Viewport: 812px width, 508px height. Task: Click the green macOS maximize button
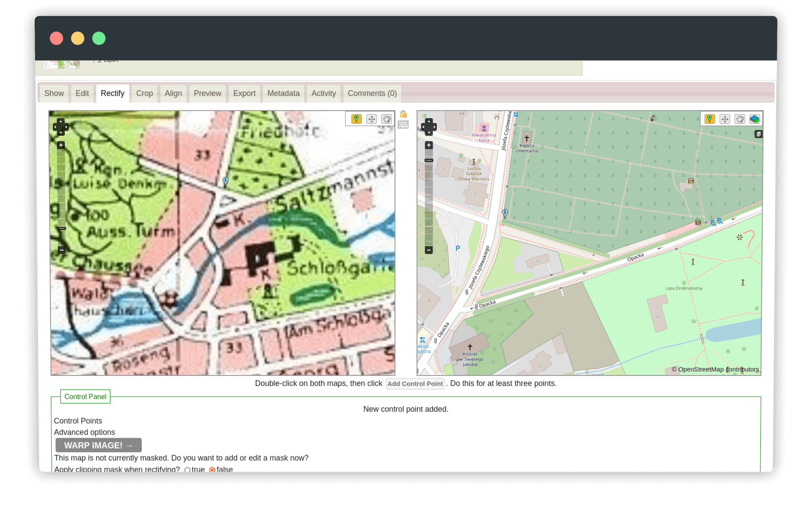(99, 38)
